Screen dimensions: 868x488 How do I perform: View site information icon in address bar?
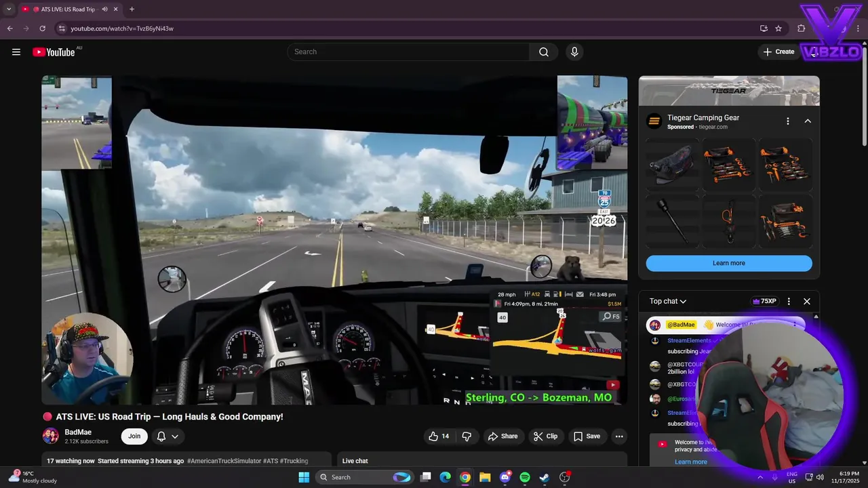[61, 28]
